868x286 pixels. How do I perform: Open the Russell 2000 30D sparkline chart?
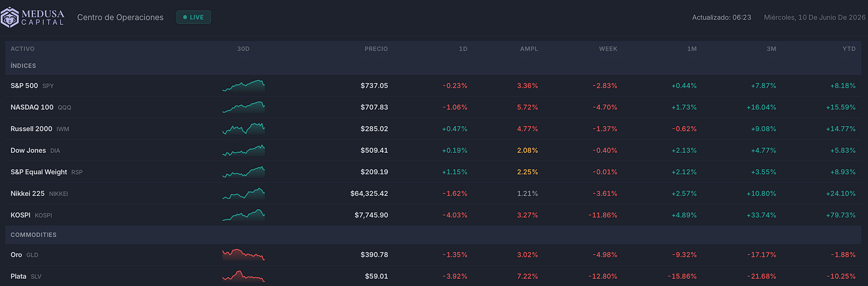coord(243,128)
